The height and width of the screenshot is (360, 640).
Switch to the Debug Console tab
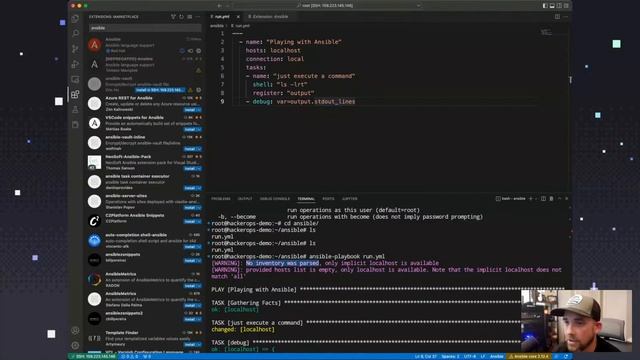click(275, 199)
